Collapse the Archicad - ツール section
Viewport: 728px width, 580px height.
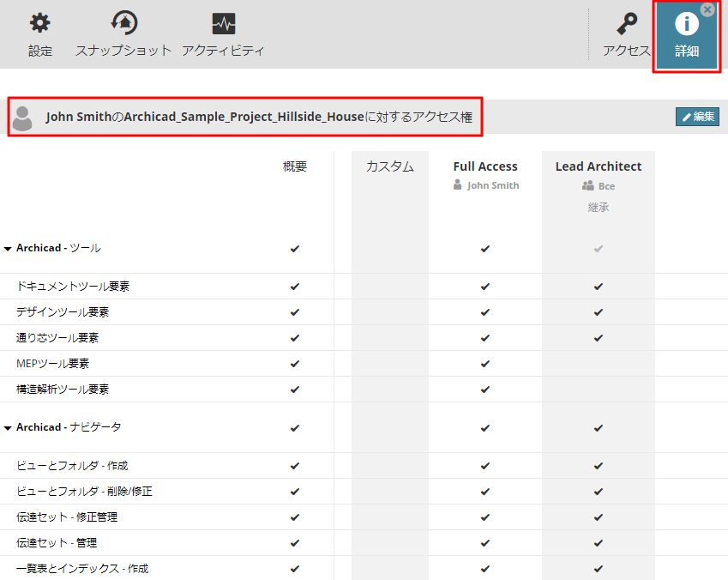click(8, 249)
